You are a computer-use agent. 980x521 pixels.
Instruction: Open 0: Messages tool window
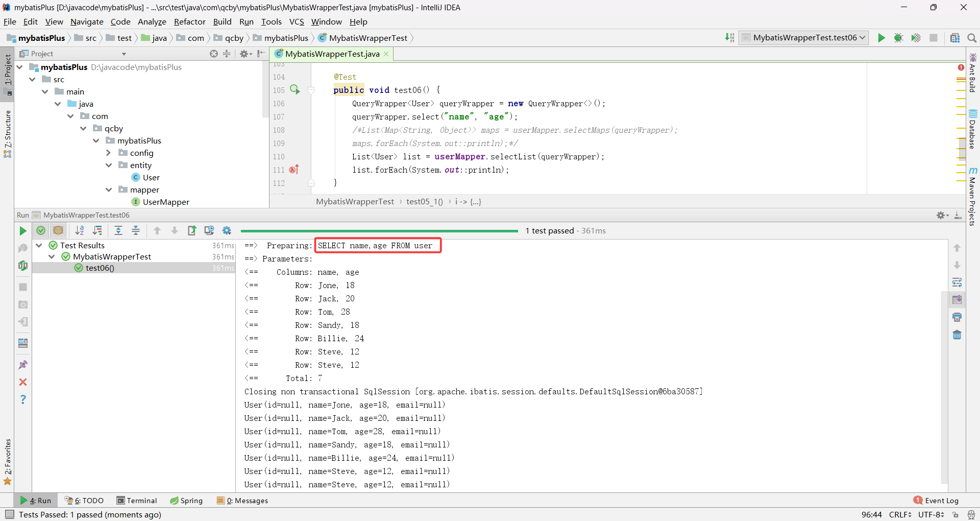point(242,501)
